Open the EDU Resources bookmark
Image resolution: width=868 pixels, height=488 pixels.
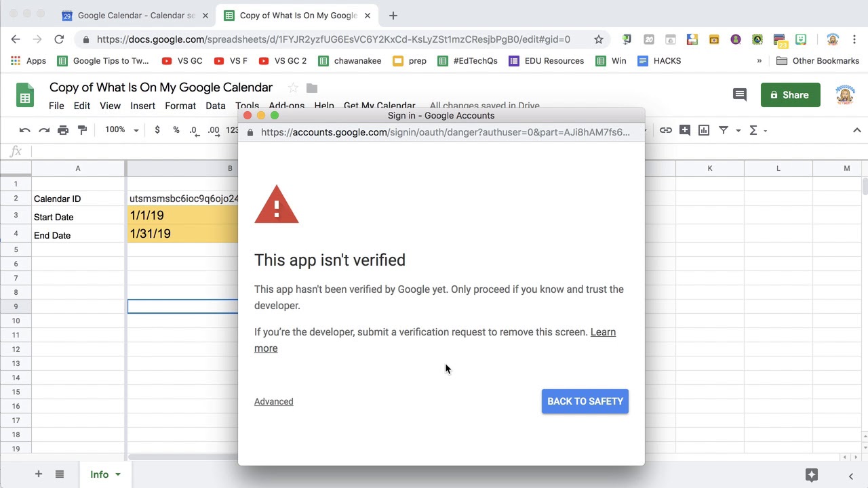click(547, 60)
